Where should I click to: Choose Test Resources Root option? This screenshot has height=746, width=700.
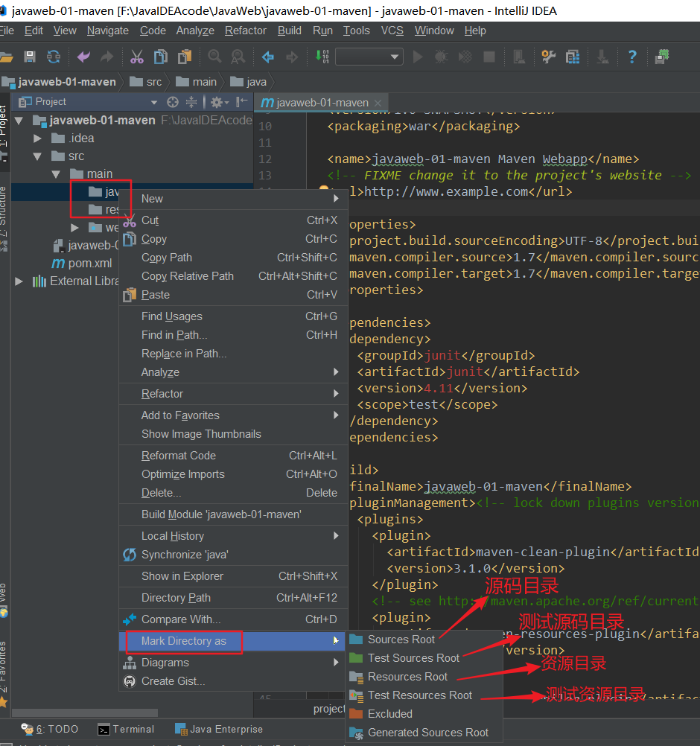[x=419, y=695]
